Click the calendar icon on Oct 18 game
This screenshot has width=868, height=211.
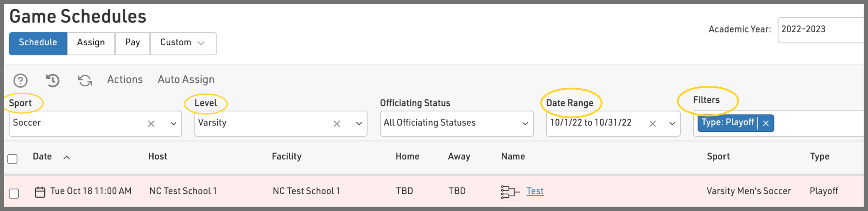[40, 192]
